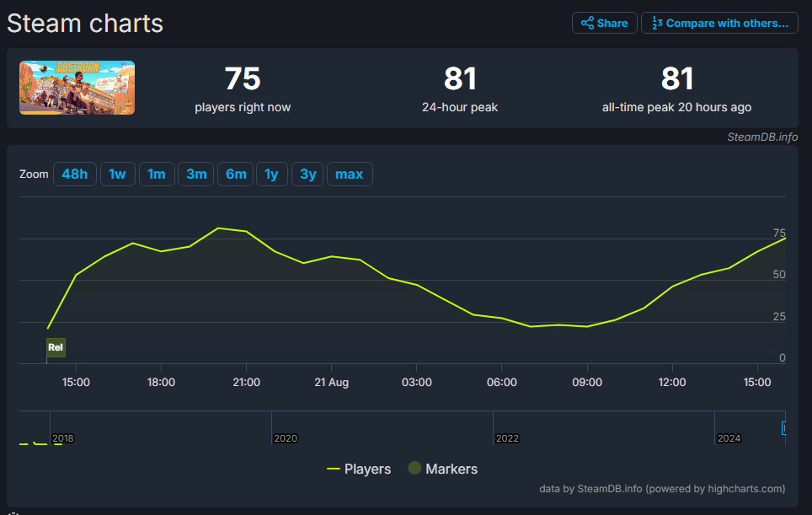
Task: Click the '75' players right now value
Action: pyautogui.click(x=243, y=78)
